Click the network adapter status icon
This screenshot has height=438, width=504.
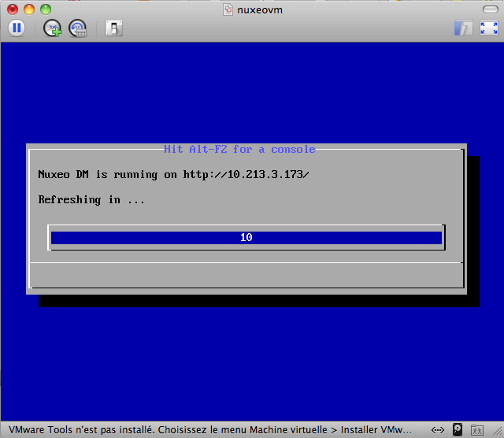(438, 429)
